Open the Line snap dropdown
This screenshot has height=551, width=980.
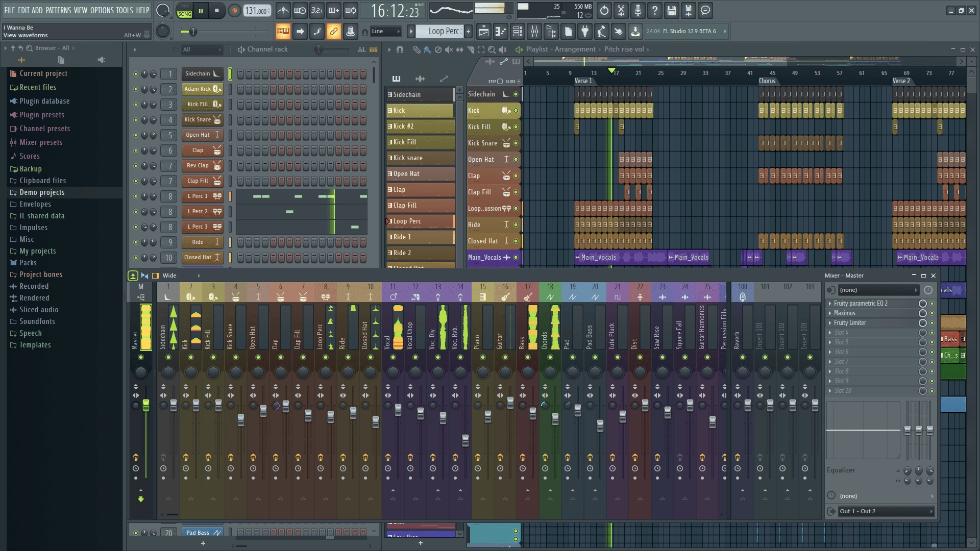[385, 32]
